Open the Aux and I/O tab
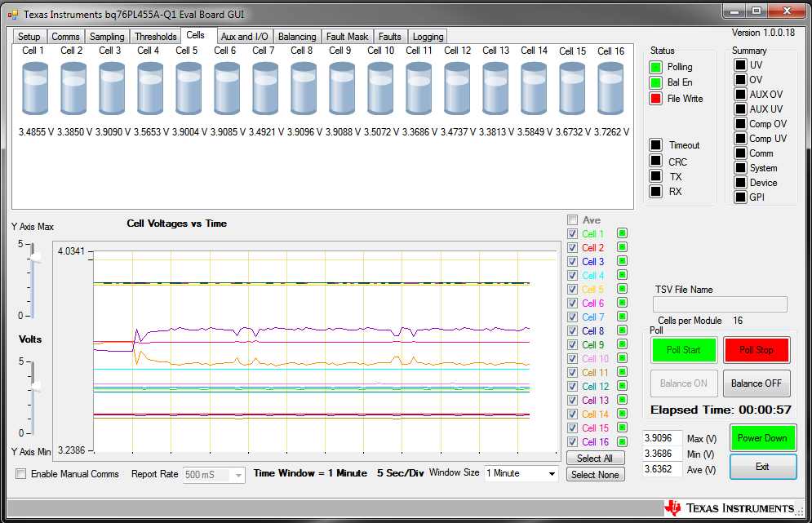 (x=245, y=36)
